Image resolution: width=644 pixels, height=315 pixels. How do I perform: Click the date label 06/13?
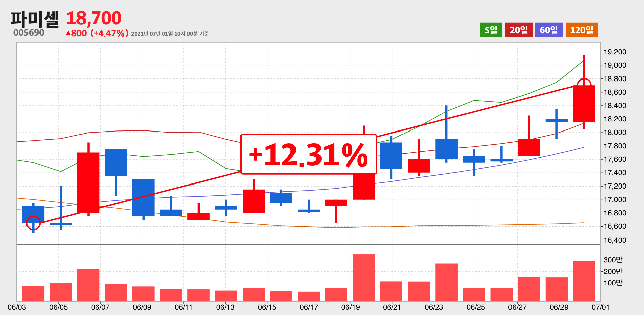pyautogui.click(x=225, y=307)
